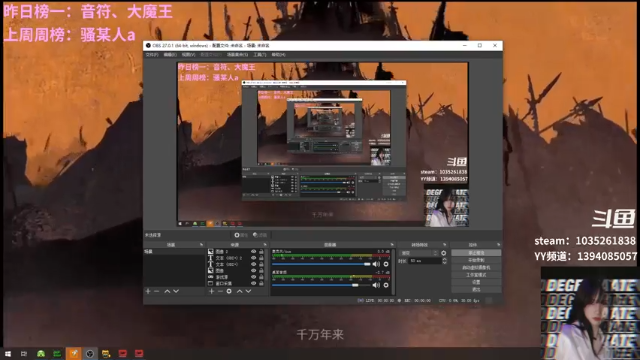Pop out the 转场特效 dock panel

tap(444, 244)
